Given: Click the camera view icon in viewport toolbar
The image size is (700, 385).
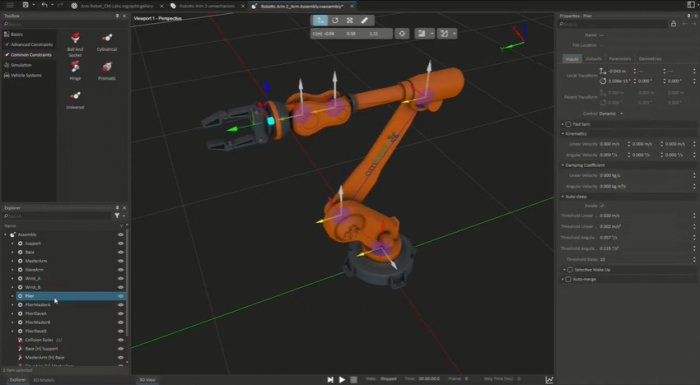Looking at the screenshot, I should [x=421, y=33].
